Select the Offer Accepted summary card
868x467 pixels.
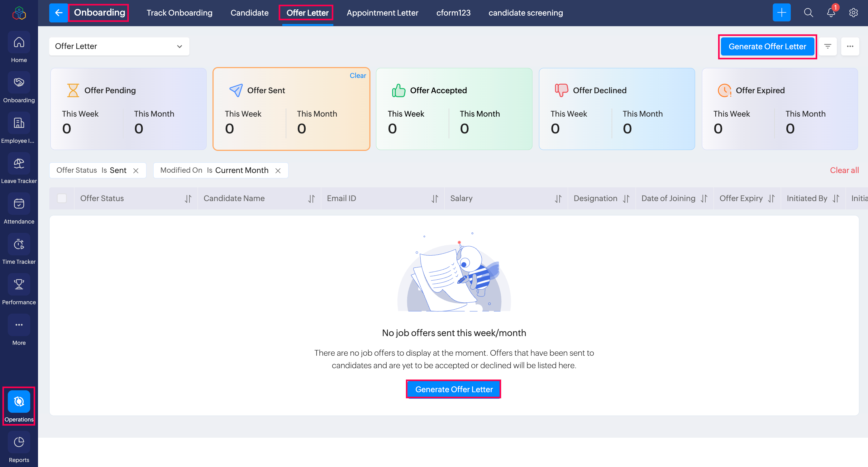click(x=454, y=108)
